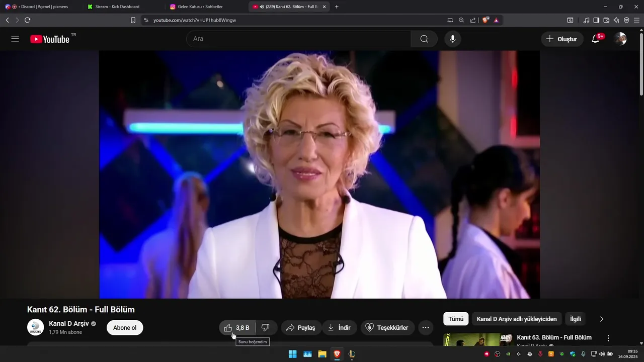This screenshot has width=644, height=362.
Task: Show more filter chips with right chevron
Action: point(602,319)
